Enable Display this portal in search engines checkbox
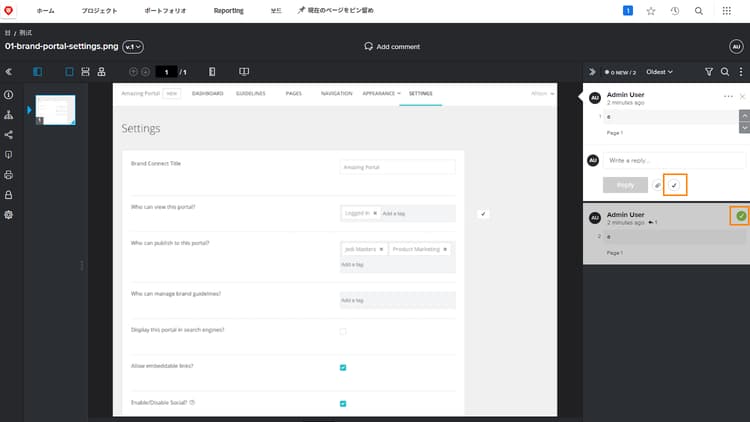This screenshot has height=422, width=750. pos(343,331)
